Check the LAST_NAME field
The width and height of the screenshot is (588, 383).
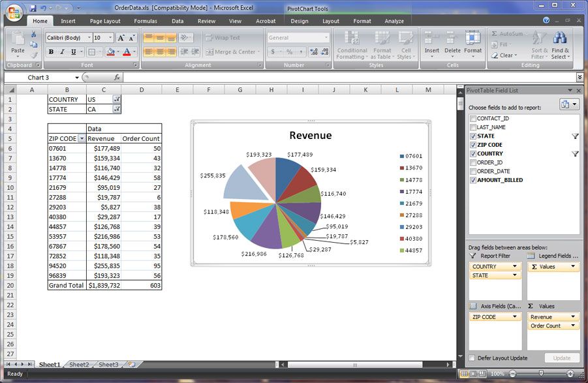point(473,127)
